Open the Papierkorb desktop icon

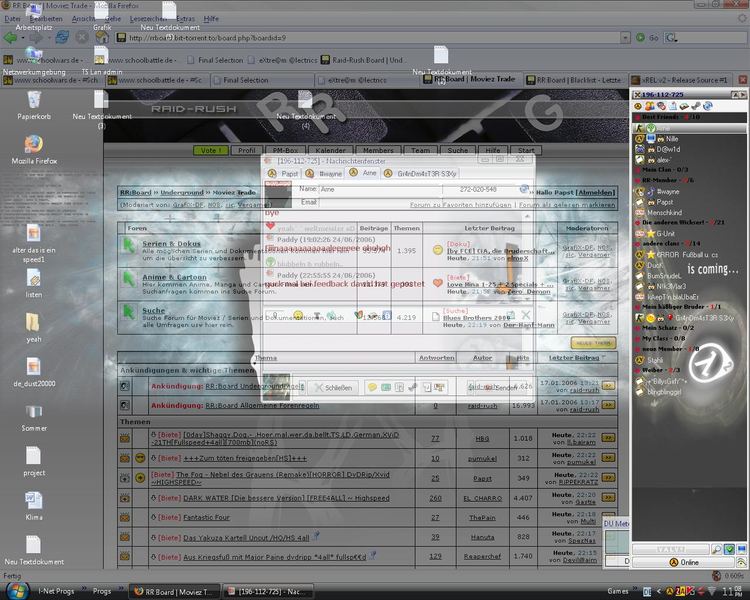pyautogui.click(x=34, y=105)
